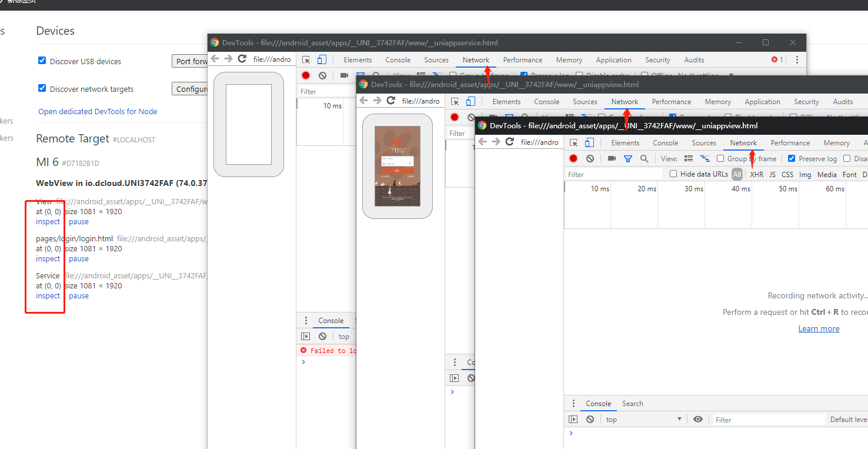Click the Port forwarding button
The height and width of the screenshot is (449, 868).
click(191, 61)
